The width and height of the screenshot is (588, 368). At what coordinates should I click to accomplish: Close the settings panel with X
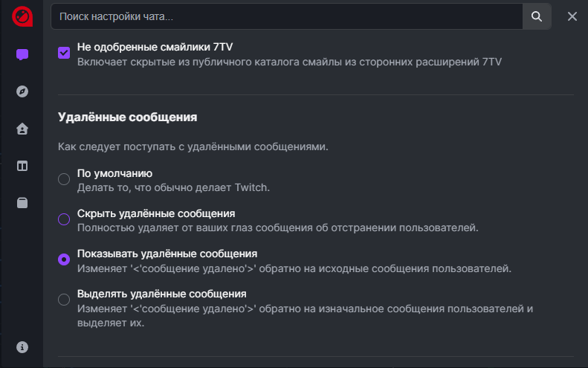(x=572, y=16)
